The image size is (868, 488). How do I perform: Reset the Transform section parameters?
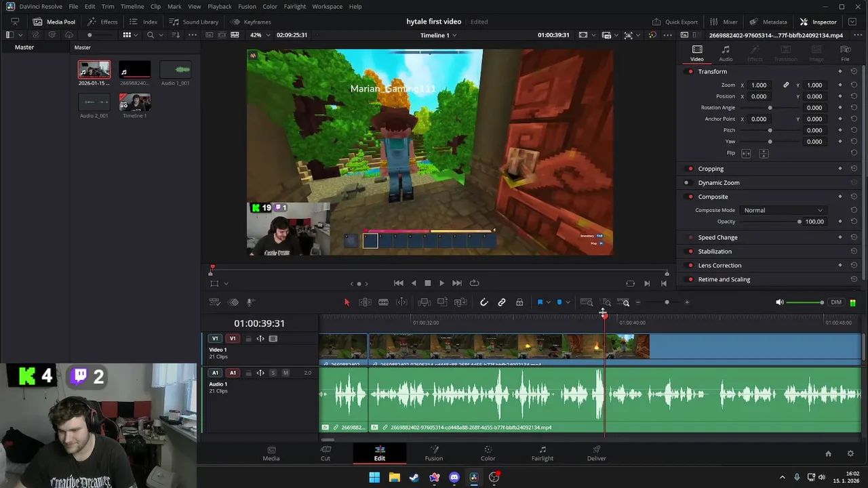coord(854,71)
